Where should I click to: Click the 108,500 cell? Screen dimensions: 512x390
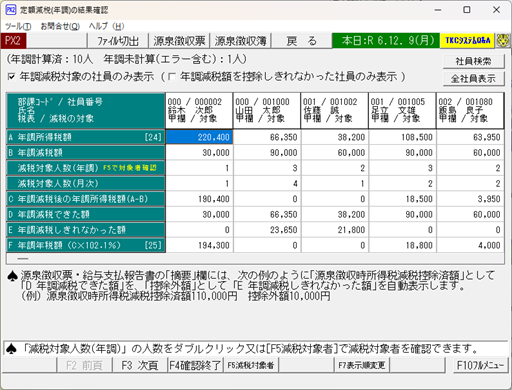point(402,137)
